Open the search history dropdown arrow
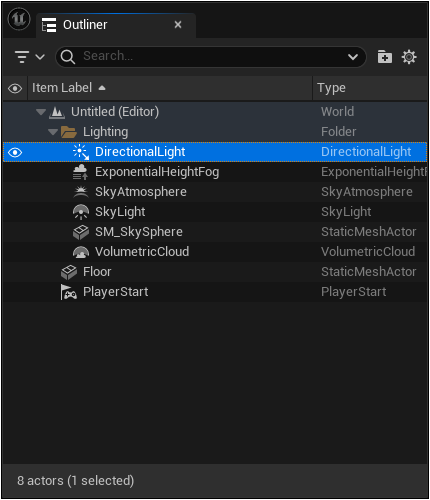Screen dimensions: 430x500 pyautogui.click(x=353, y=57)
